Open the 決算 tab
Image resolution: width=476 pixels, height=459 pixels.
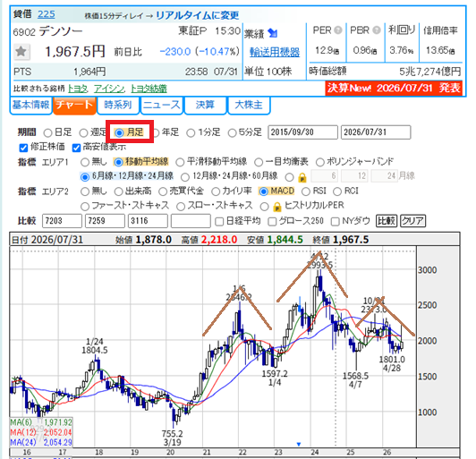click(205, 105)
